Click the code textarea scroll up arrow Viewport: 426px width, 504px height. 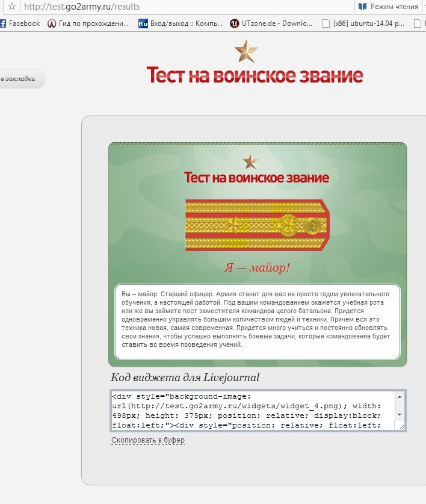(x=400, y=397)
